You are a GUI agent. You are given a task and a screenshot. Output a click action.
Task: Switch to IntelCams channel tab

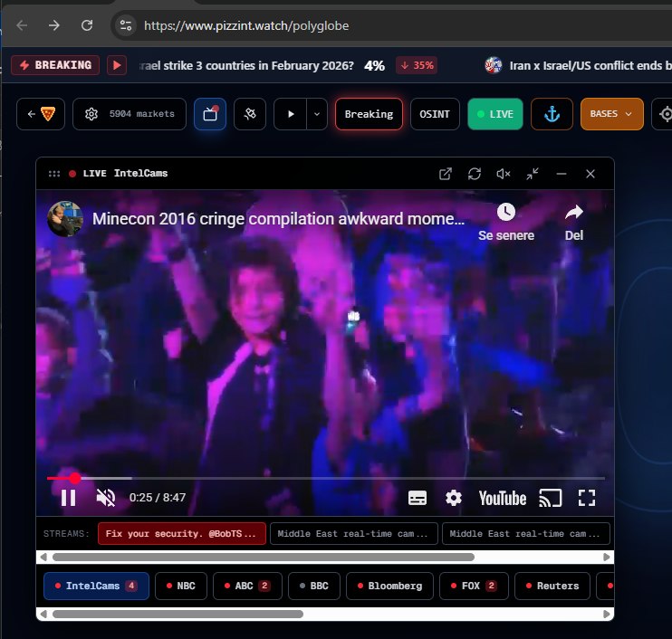pyautogui.click(x=96, y=586)
